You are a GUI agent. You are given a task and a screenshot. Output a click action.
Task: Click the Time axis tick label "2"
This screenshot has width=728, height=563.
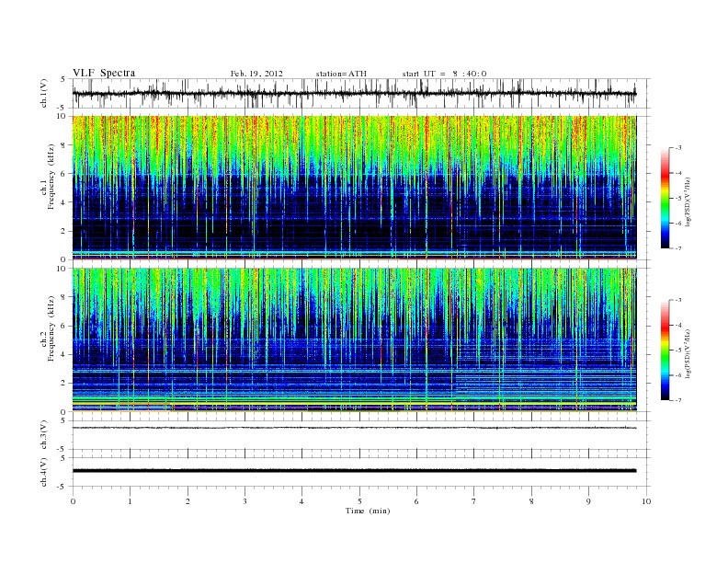188,501
